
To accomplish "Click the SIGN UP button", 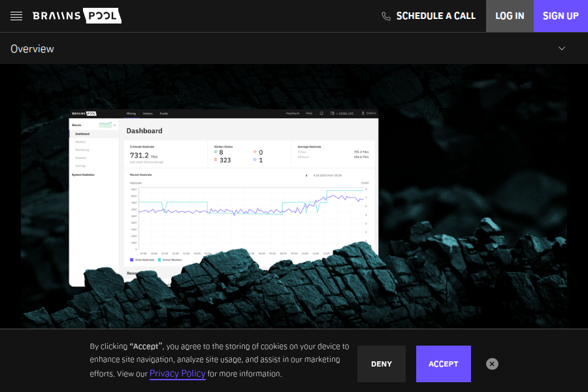I will point(561,16).
